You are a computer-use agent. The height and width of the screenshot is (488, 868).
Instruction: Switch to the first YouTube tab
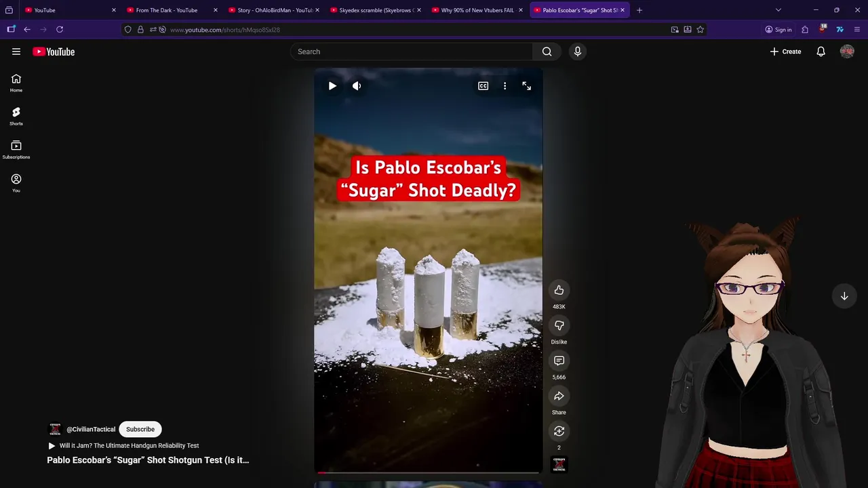click(71, 10)
